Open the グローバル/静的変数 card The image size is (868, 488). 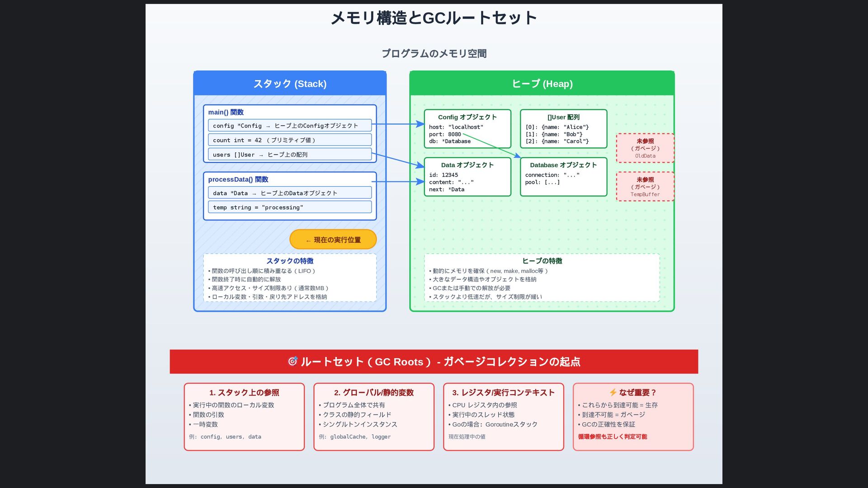tap(373, 417)
